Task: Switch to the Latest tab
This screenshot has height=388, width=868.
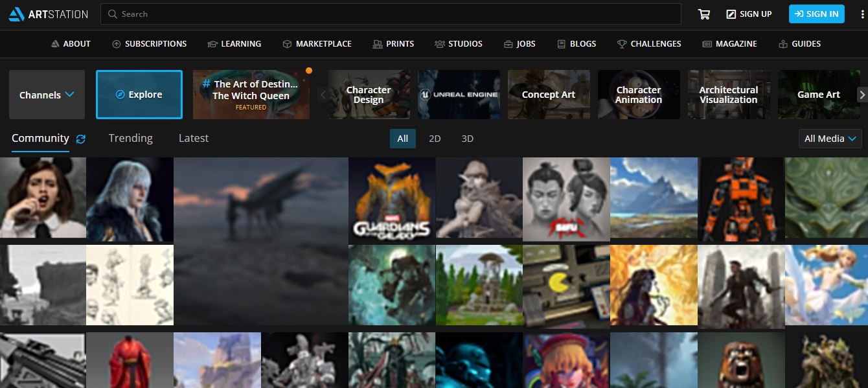Action: coord(193,138)
